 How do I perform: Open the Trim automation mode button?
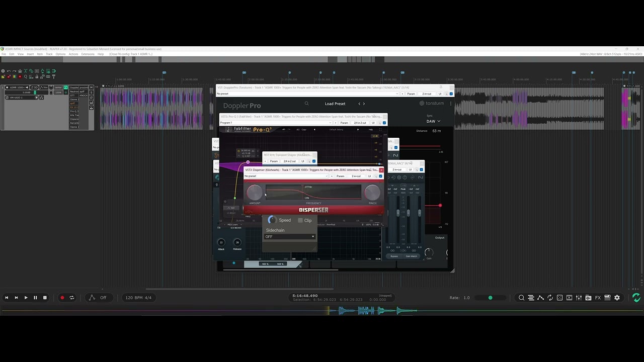[44, 87]
